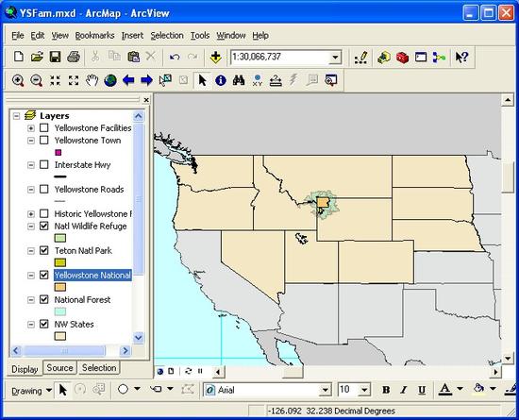Open the Find binoculars tool
This screenshot has width=519, height=420.
coord(239,80)
